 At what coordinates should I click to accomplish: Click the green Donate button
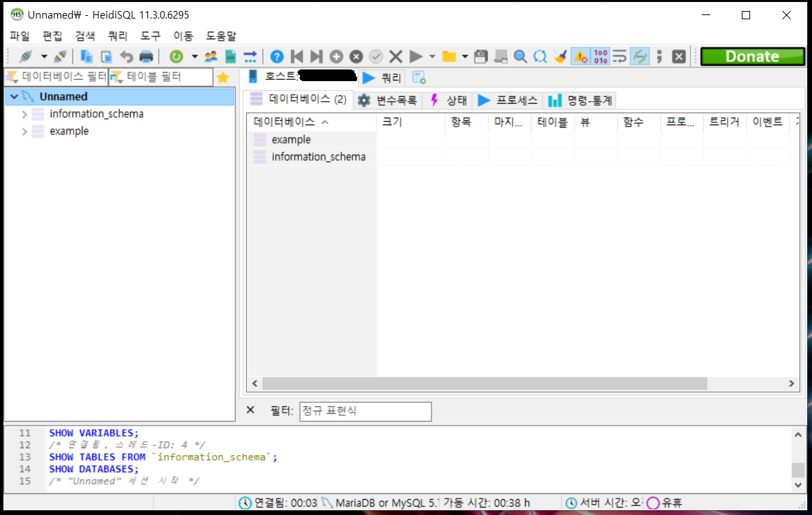point(752,56)
